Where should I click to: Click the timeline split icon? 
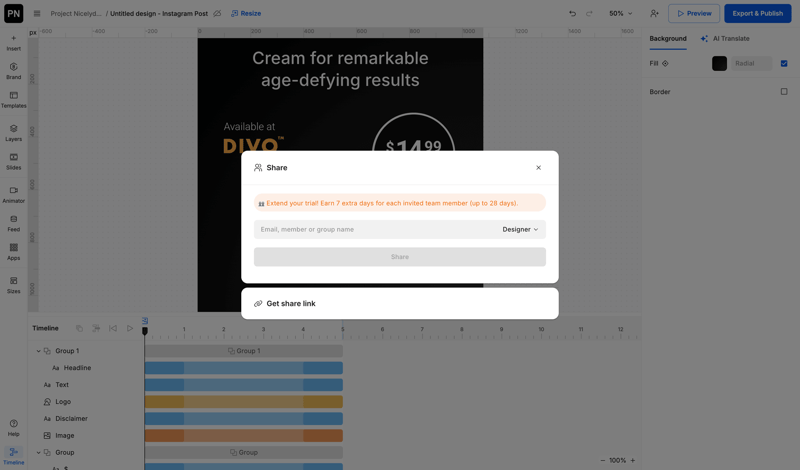tap(96, 328)
